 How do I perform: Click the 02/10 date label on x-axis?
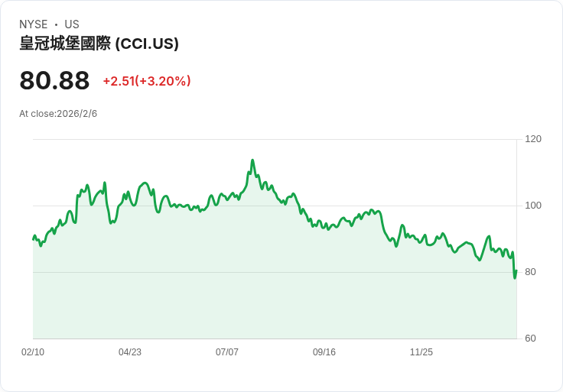click(33, 352)
